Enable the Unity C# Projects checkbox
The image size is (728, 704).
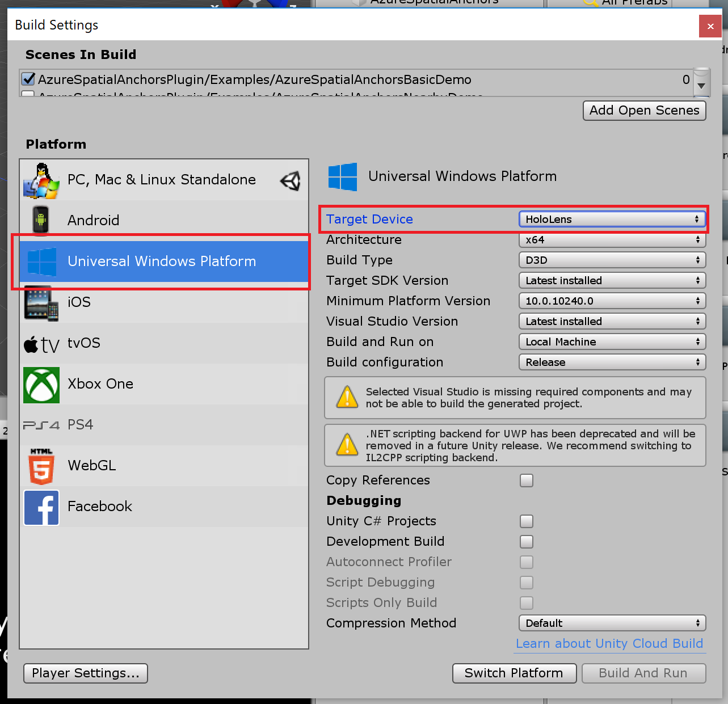tap(527, 521)
